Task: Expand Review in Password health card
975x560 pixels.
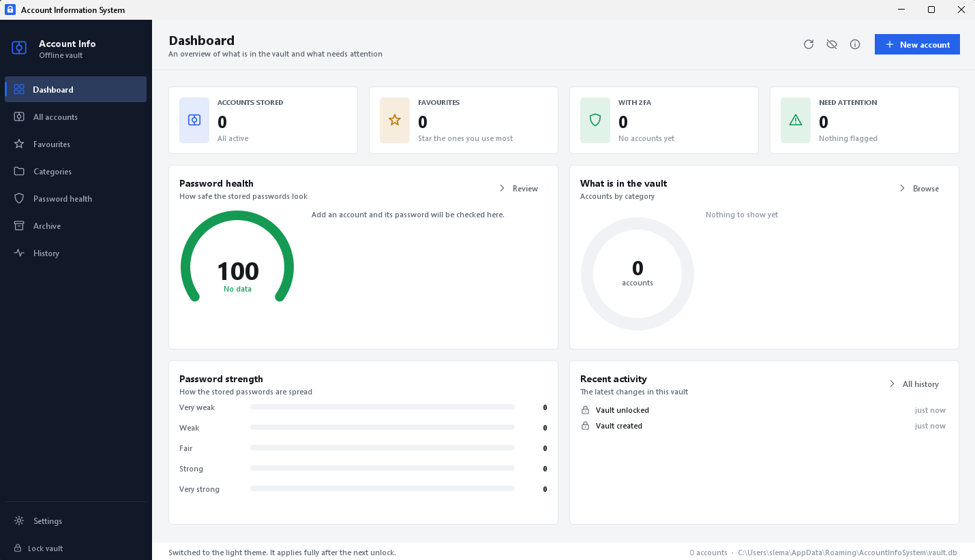Action: point(519,189)
